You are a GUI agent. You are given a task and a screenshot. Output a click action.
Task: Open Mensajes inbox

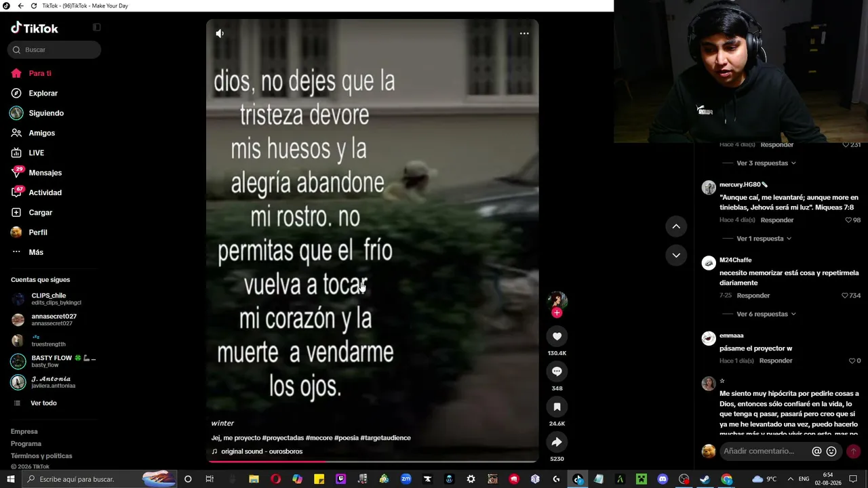click(36, 173)
